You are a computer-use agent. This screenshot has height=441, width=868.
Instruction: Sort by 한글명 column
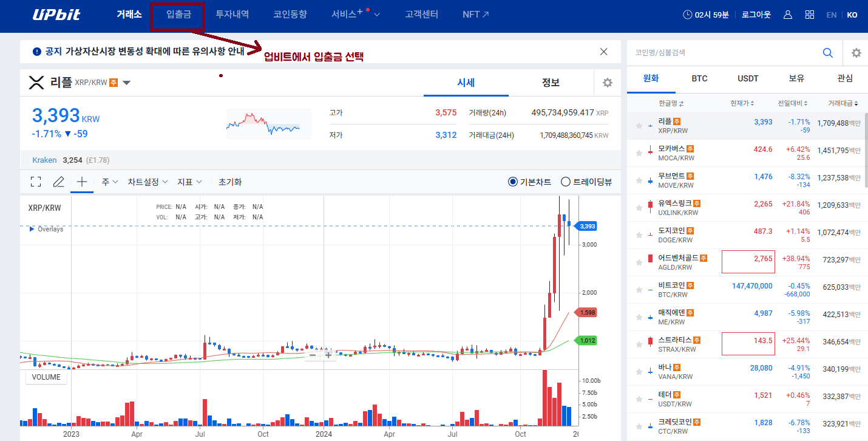coord(671,103)
